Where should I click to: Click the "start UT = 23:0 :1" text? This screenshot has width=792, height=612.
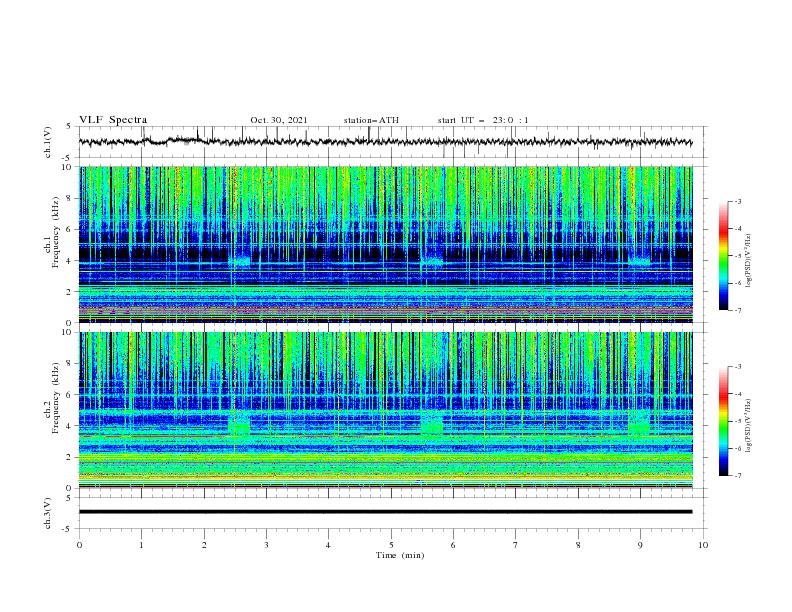point(483,120)
